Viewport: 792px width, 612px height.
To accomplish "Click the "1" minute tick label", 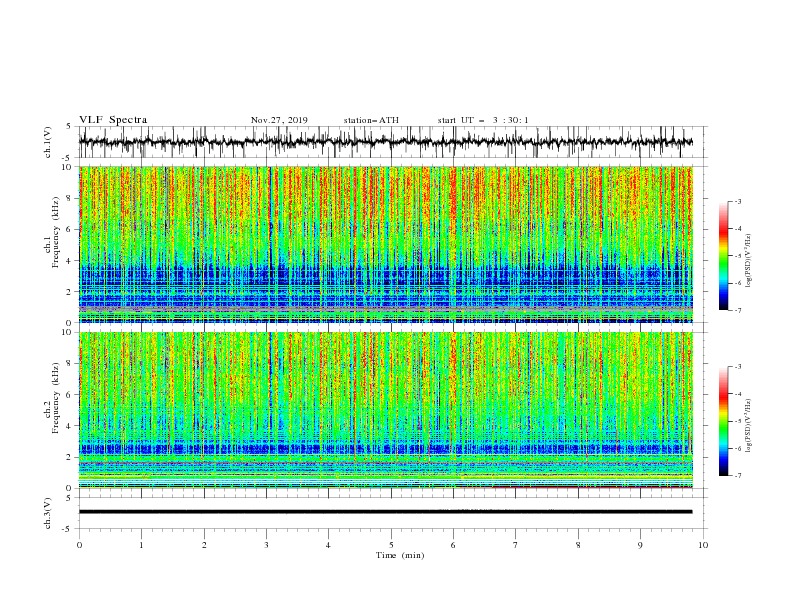I will [141, 545].
